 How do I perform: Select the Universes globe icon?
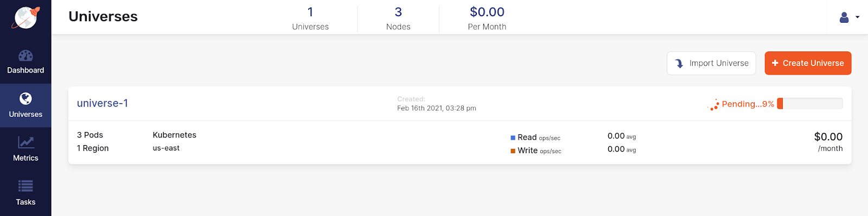[25, 99]
